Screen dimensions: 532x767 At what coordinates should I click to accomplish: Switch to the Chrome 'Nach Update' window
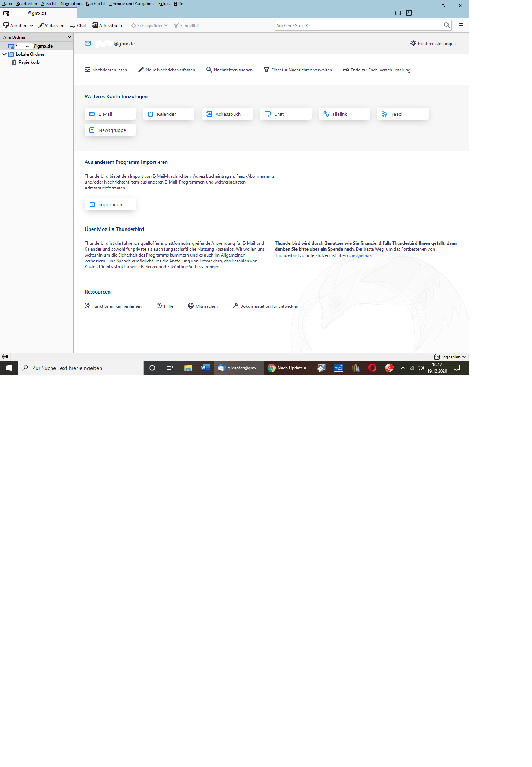pyautogui.click(x=289, y=368)
